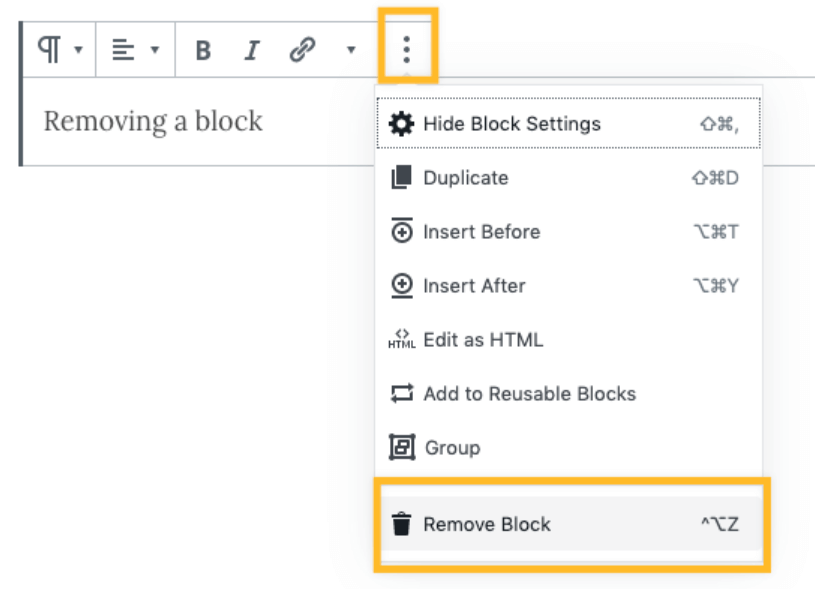Click the Hide Block Settings shortcut hint ⇧⌘,
Image resolution: width=815 pixels, height=589 pixels.
[719, 124]
